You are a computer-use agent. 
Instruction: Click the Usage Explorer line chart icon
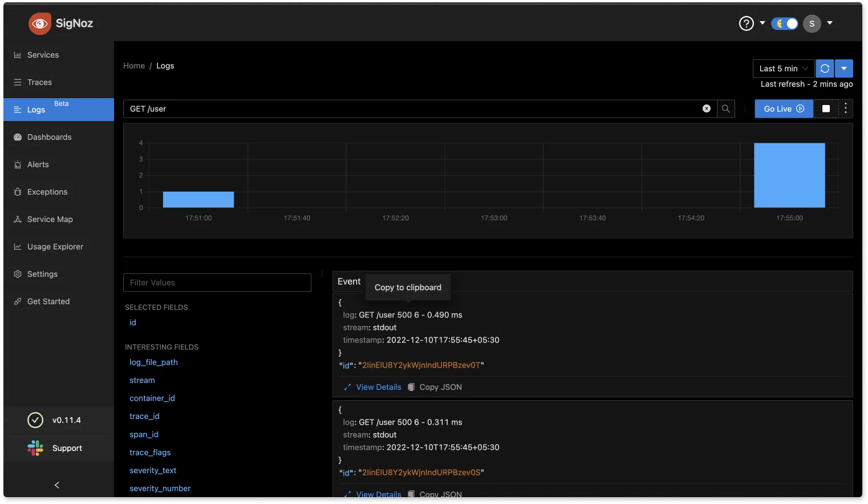click(x=18, y=247)
